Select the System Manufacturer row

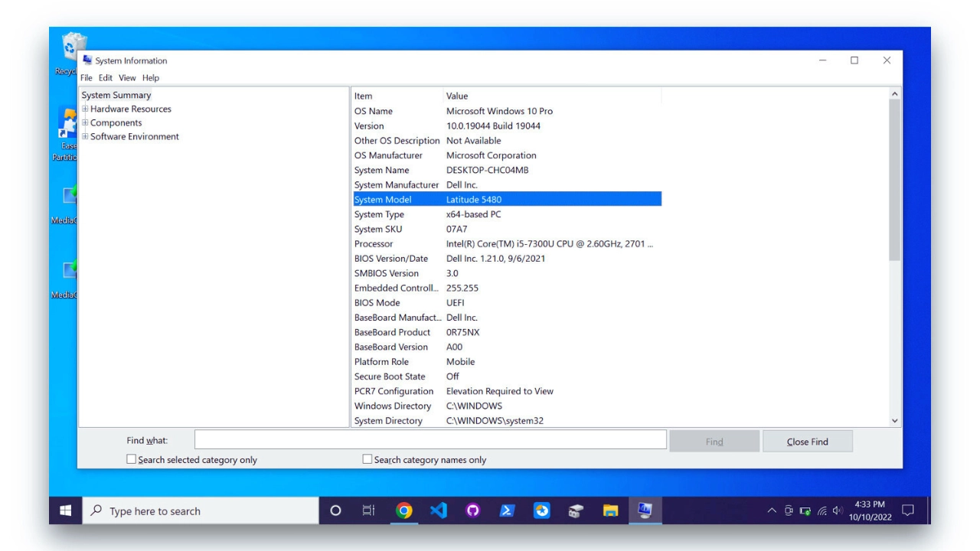pos(507,184)
